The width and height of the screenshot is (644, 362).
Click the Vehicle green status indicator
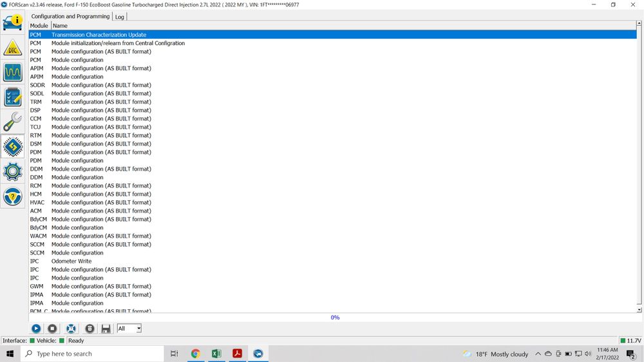click(x=62, y=341)
